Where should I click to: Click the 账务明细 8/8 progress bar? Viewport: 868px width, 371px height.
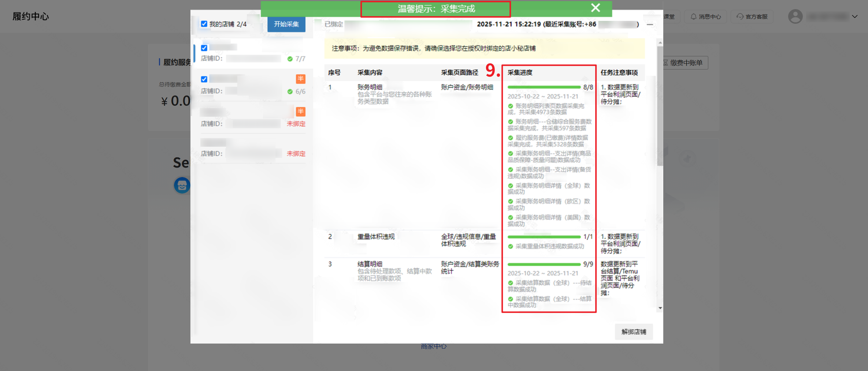(x=544, y=87)
